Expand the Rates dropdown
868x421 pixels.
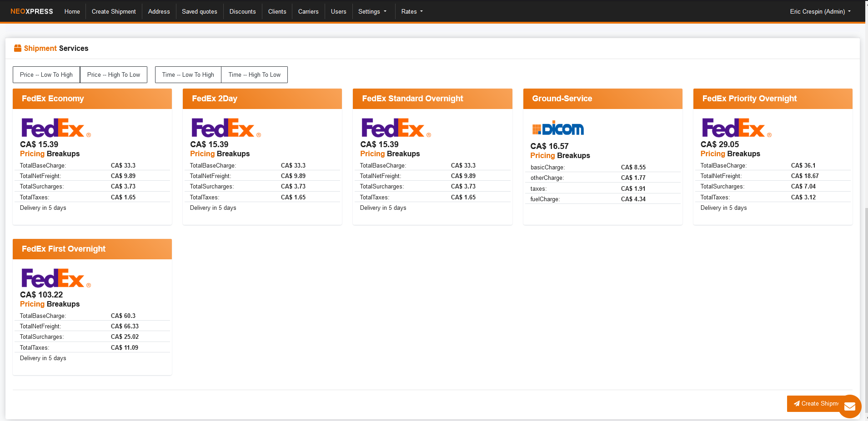point(412,11)
